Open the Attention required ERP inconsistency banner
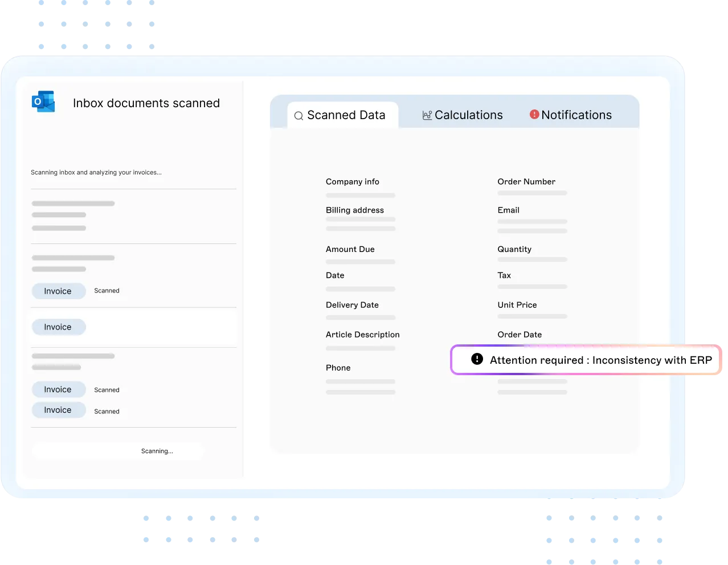The width and height of the screenshot is (728, 565). pyautogui.click(x=586, y=360)
